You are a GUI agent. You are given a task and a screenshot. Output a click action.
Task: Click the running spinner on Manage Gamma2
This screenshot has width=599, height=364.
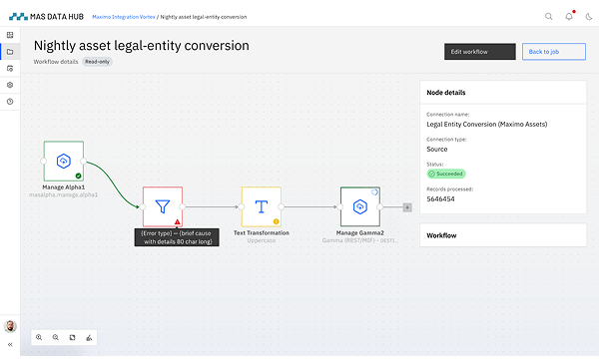tap(374, 192)
